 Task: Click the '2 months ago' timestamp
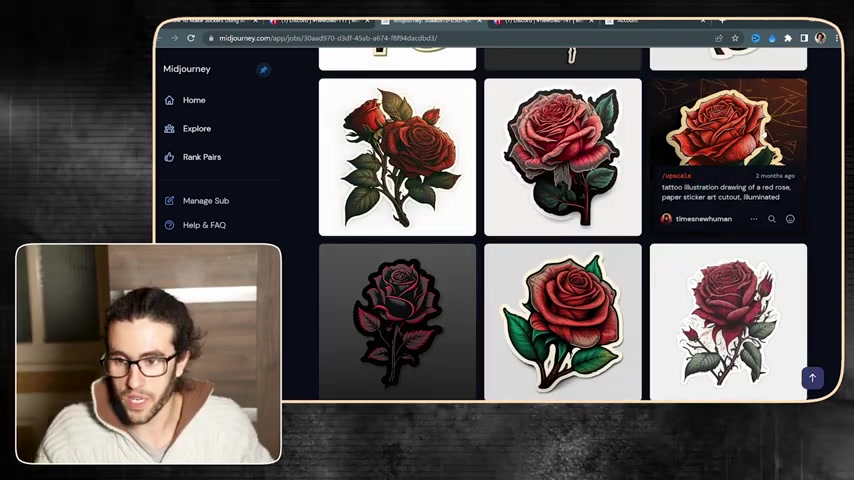pos(774,176)
